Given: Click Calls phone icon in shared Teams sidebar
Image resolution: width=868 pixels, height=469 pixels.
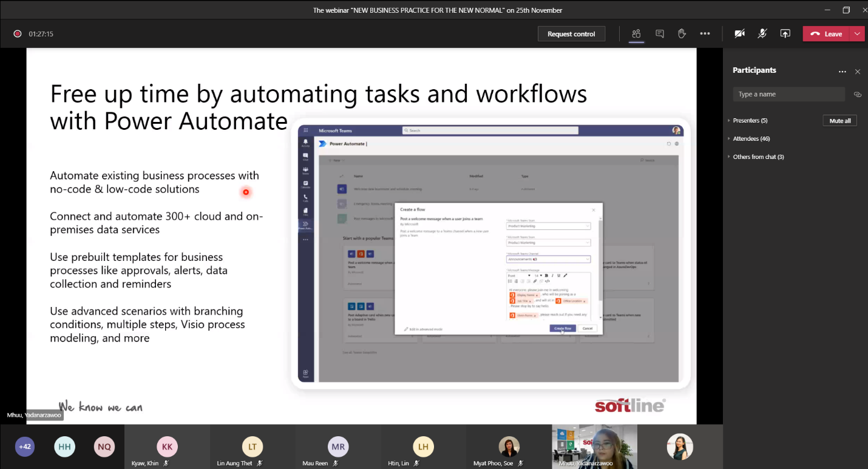Looking at the screenshot, I should point(305,198).
